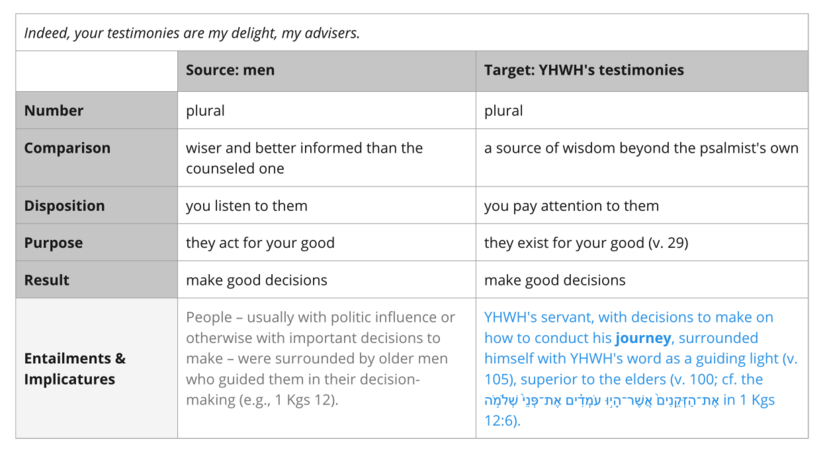This screenshot has height=456, width=825.
Task: Select the 'Source: men' column header
Action: tap(230, 70)
